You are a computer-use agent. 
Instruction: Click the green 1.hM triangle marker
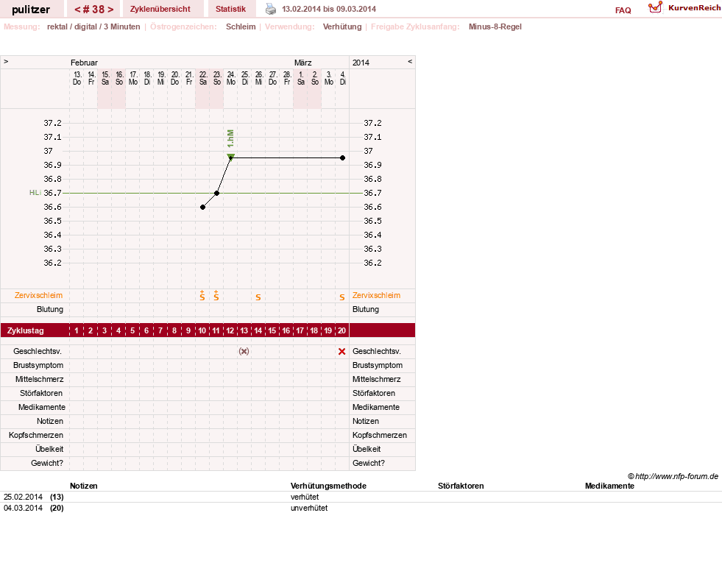(230, 157)
